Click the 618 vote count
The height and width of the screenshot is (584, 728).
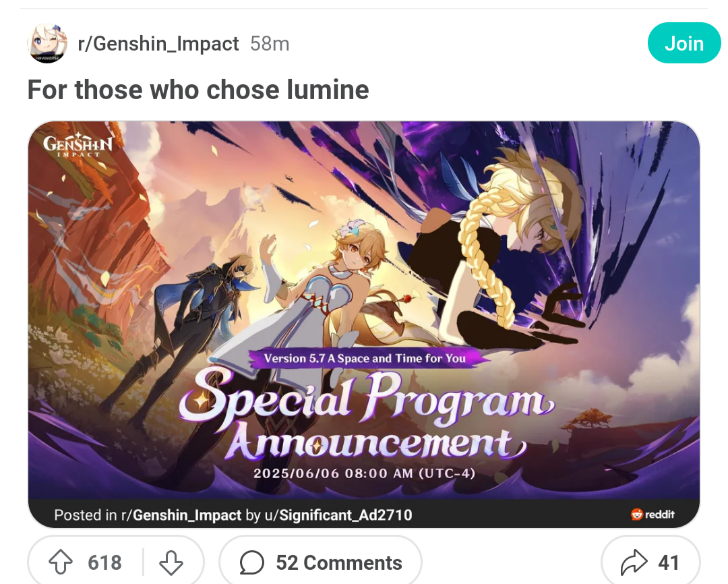105,562
